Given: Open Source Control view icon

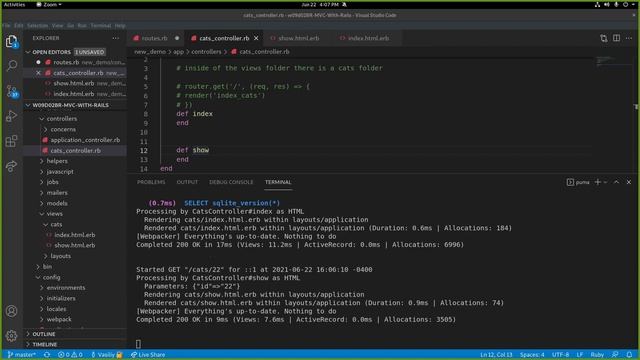Looking at the screenshot, I should [x=11, y=91].
